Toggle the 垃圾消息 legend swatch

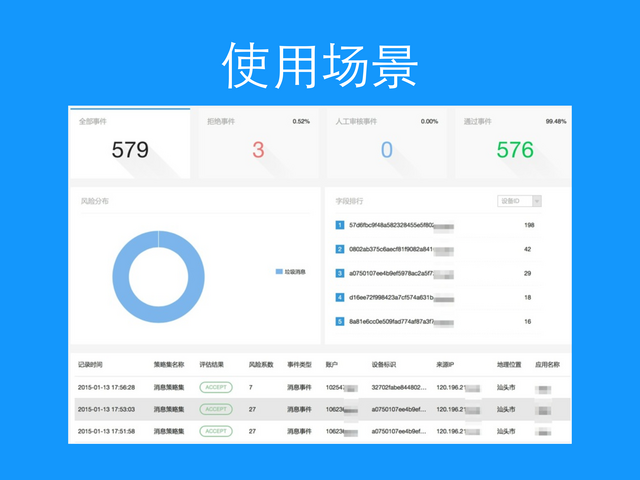(279, 272)
